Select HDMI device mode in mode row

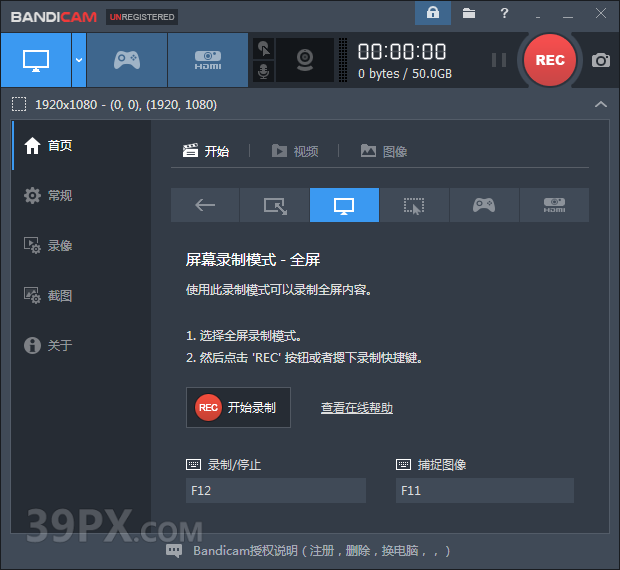[x=554, y=205]
